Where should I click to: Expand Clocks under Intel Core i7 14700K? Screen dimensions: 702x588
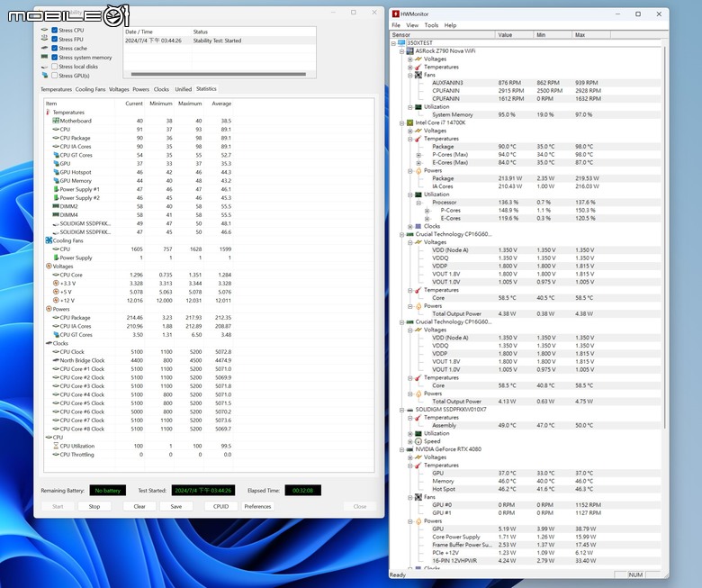coord(410,227)
